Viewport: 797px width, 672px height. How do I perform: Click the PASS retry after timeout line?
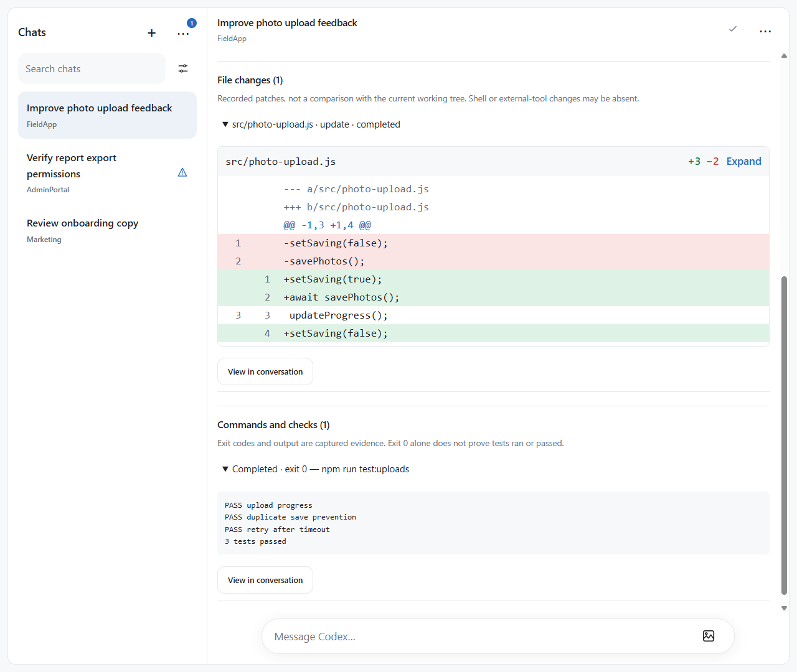click(x=277, y=530)
